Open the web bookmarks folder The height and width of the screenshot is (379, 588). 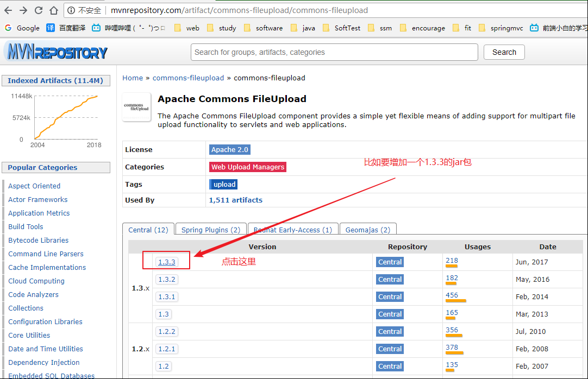coord(187,28)
